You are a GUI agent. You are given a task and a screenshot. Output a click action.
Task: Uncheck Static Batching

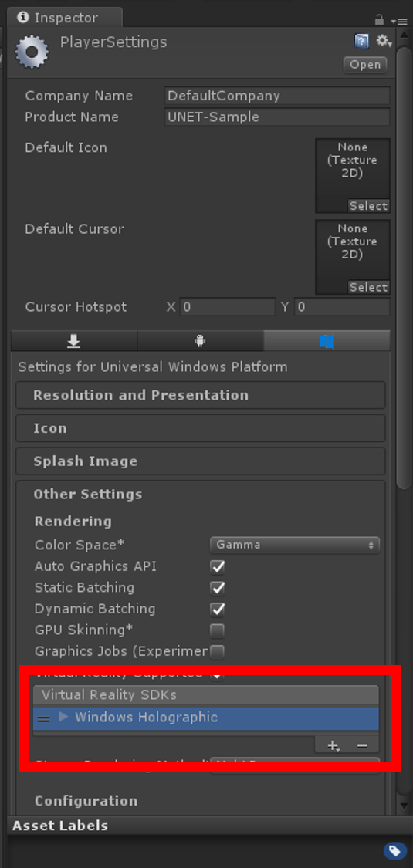coord(218,588)
